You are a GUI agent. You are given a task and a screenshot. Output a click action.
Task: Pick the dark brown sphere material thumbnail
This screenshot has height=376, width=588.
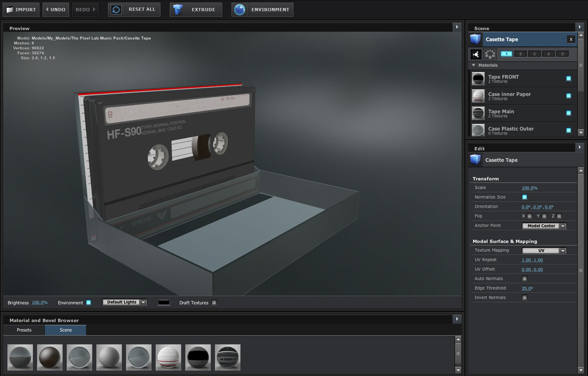(50, 357)
